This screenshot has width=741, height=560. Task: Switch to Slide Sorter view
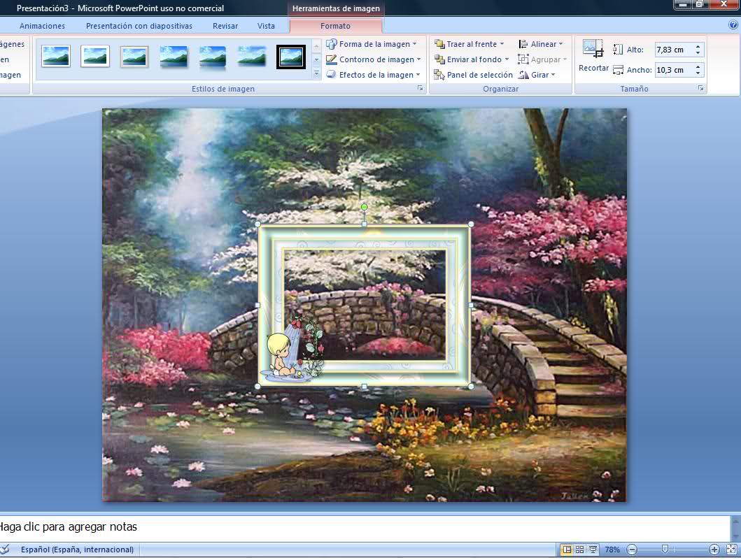(579, 550)
